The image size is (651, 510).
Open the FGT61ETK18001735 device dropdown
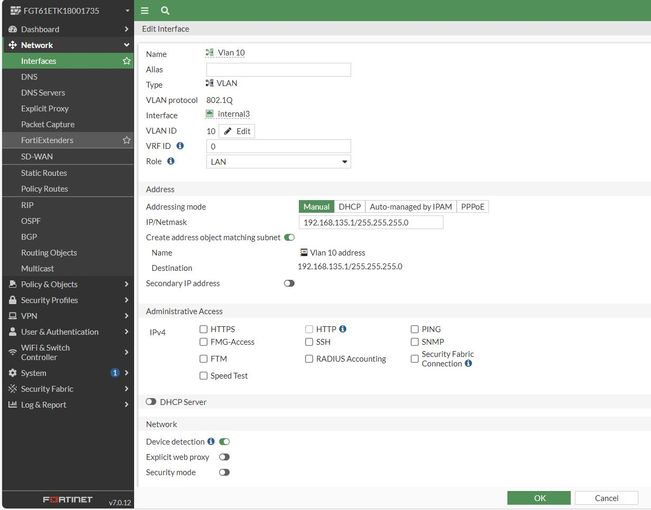(x=127, y=10)
